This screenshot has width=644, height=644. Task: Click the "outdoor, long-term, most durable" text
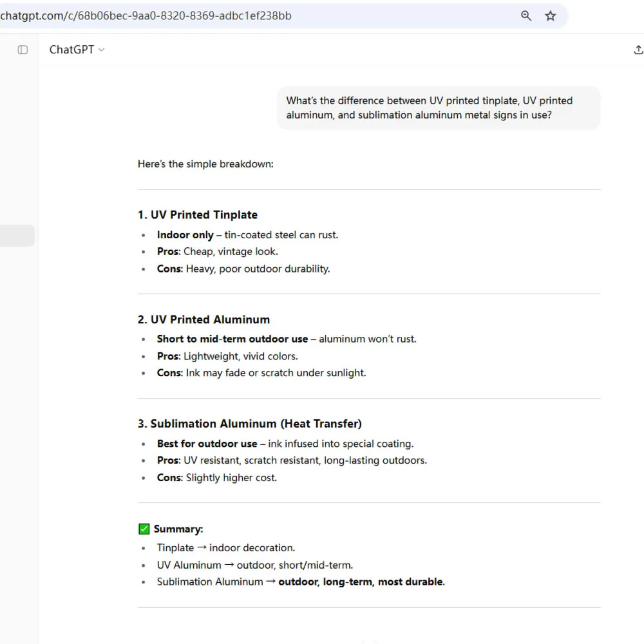click(x=361, y=582)
